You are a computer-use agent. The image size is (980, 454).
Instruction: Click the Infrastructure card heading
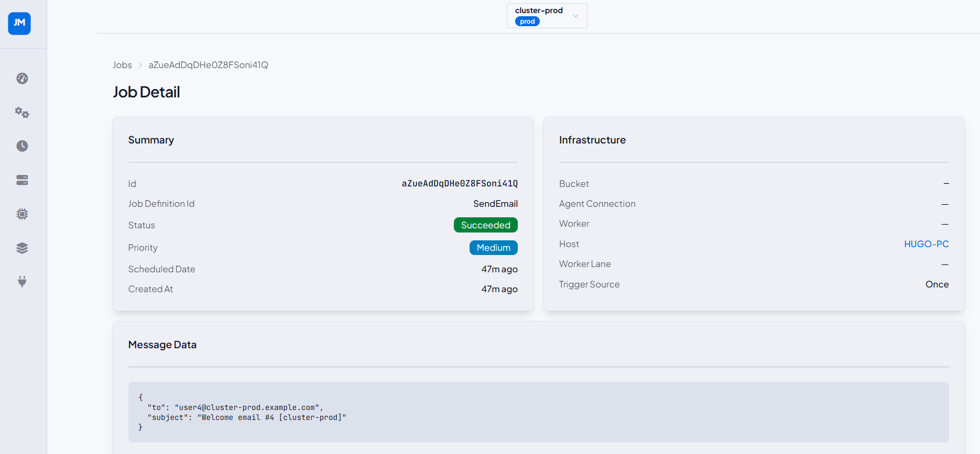592,140
